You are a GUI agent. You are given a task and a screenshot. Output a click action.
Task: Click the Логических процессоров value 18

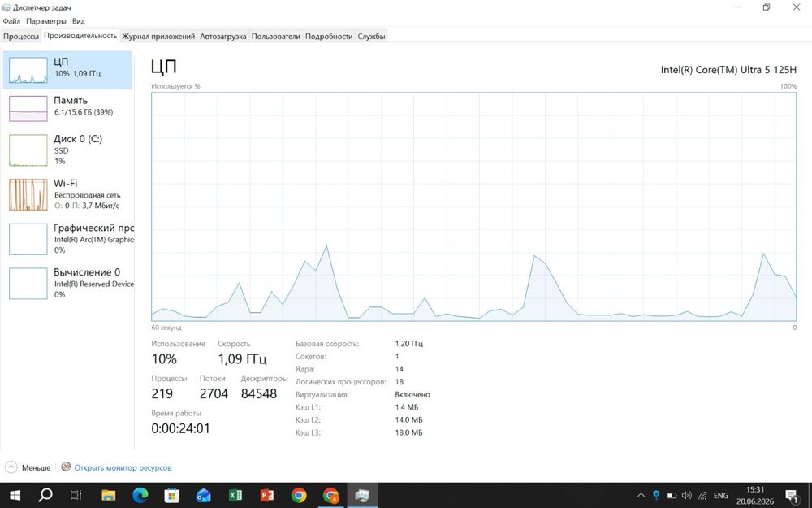(400, 381)
